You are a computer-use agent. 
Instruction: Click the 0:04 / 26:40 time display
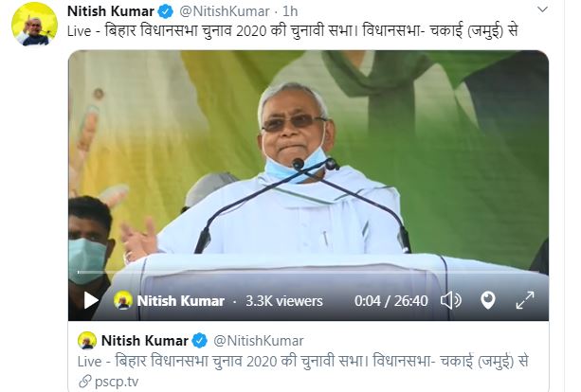[390, 301]
